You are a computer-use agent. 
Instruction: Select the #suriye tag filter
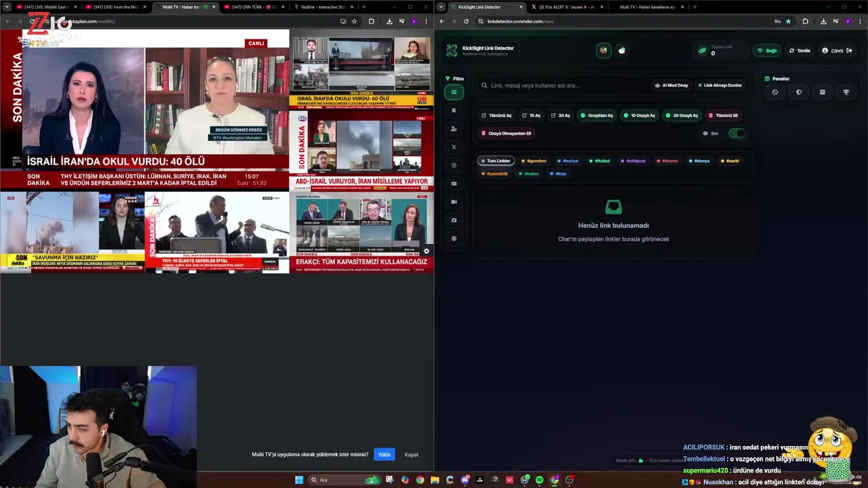point(568,161)
